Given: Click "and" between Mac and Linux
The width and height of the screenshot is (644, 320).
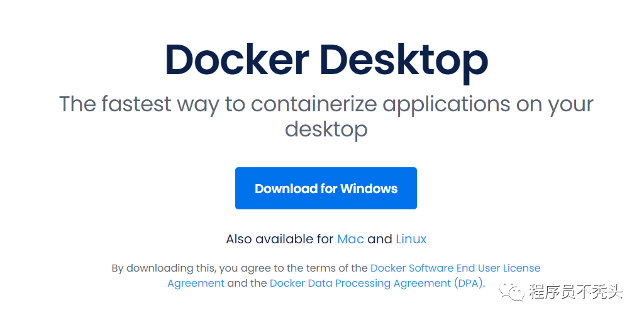Looking at the screenshot, I should [379, 239].
